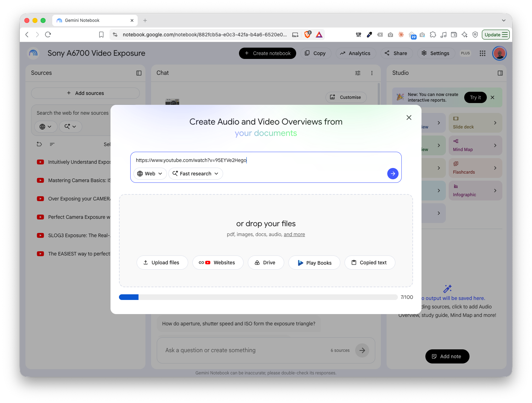Viewport: 532px width, 403px height.
Task: Choose the Play Books source option
Action: click(314, 263)
